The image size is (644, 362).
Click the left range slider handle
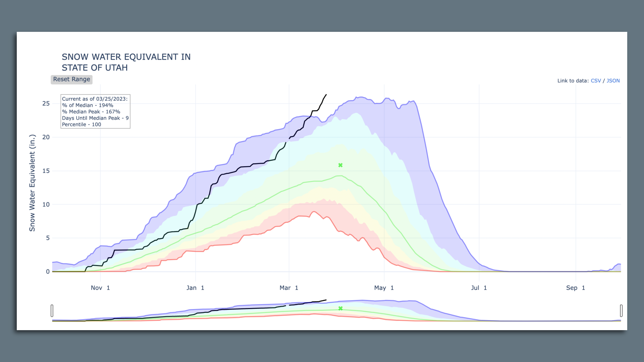[x=52, y=311]
